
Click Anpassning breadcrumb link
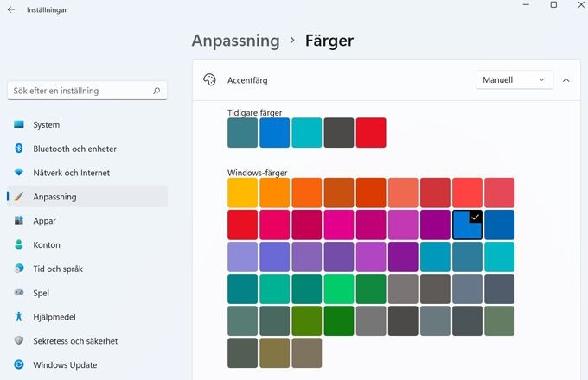coord(235,41)
